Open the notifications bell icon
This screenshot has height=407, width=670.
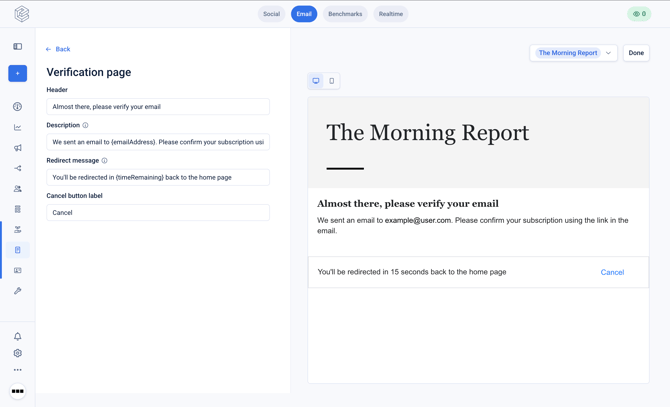tap(18, 337)
